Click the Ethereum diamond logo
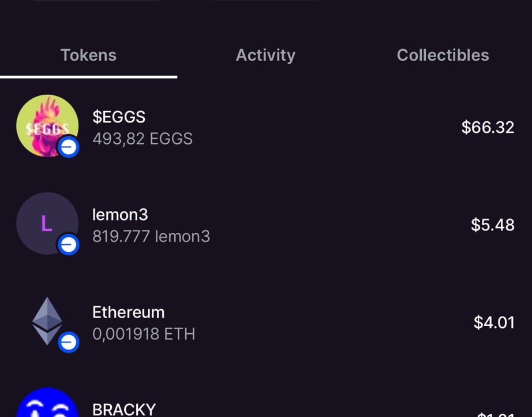 47,320
